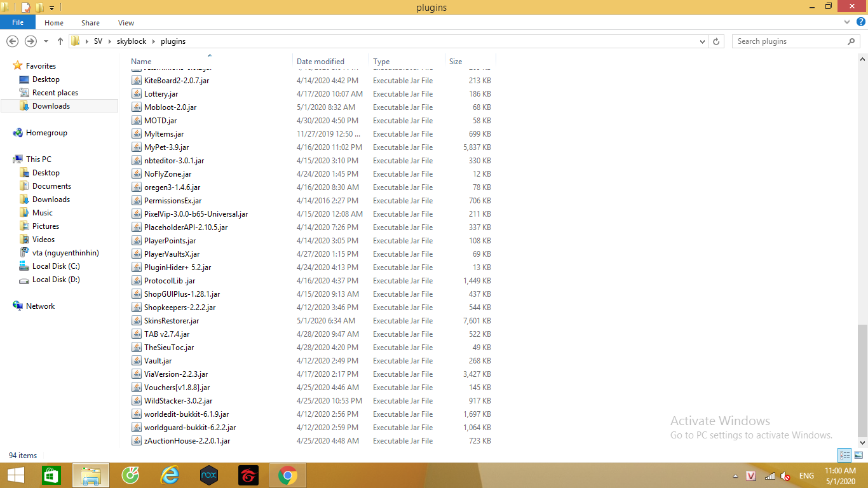The height and width of the screenshot is (488, 868).
Task: Open Chrome from the taskbar
Action: pos(288,475)
